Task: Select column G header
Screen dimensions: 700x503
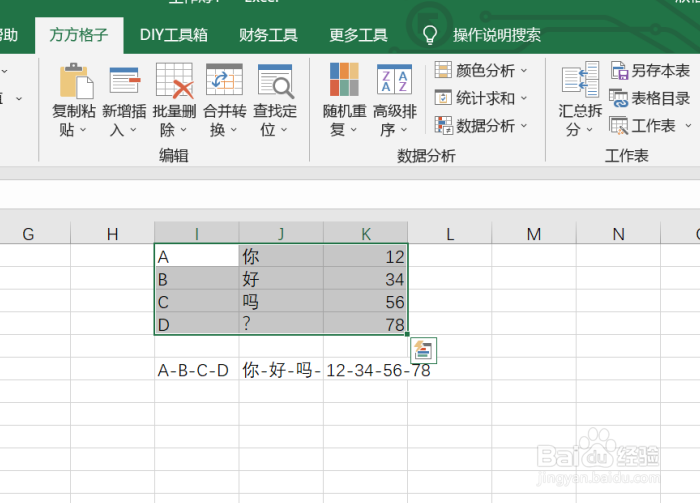Action: pyautogui.click(x=29, y=233)
